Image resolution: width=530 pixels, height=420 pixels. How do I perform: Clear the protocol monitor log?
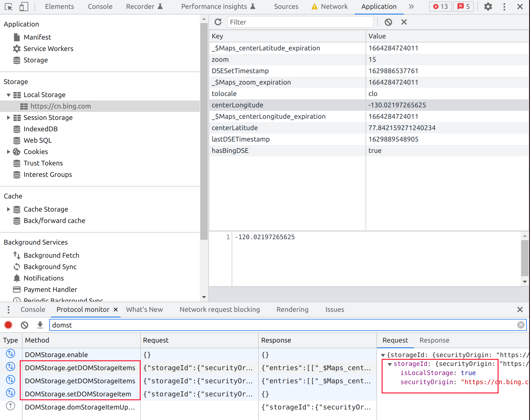(24, 325)
